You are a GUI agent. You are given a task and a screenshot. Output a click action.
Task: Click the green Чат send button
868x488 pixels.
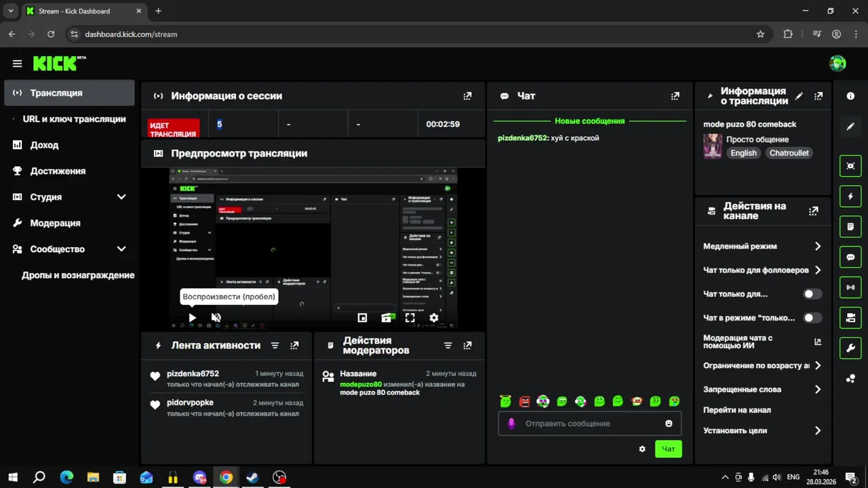tap(668, 449)
